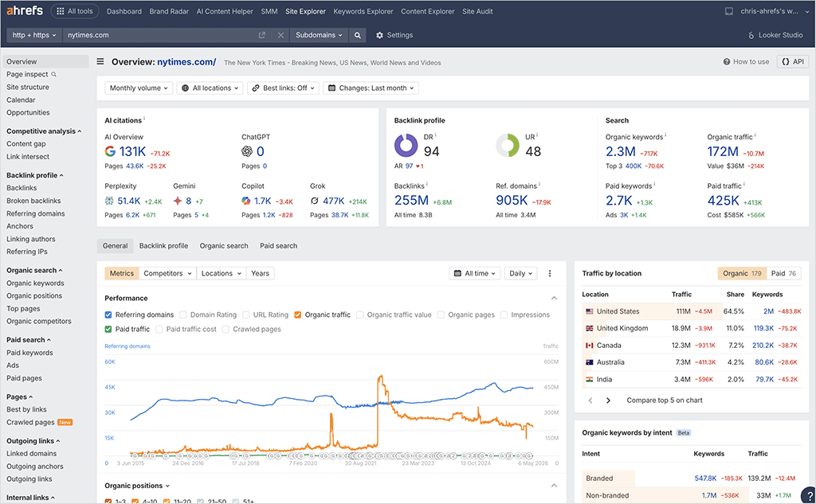Open Organic keywords in sidebar
Viewport: 816px width, 504px height.
click(x=35, y=283)
